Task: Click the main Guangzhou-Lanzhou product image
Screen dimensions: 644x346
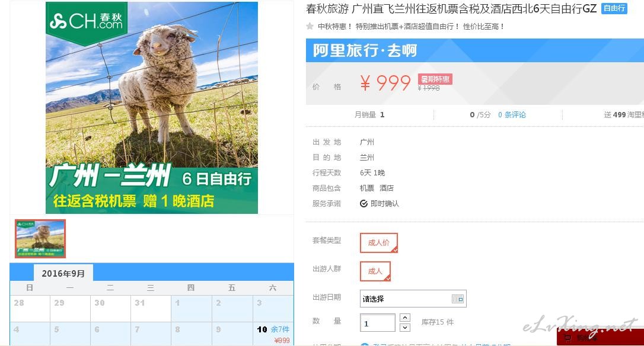Action: tap(152, 108)
